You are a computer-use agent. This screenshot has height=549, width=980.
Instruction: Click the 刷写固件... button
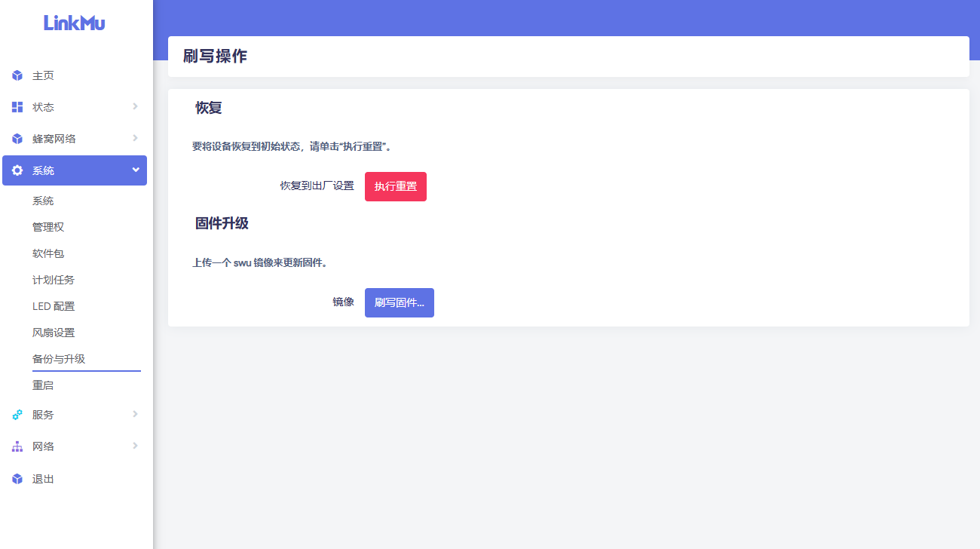(x=399, y=302)
